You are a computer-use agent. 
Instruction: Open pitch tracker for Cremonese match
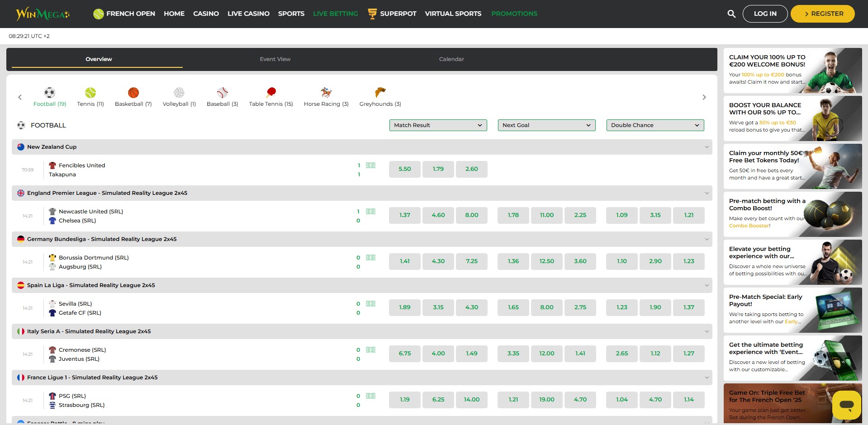pyautogui.click(x=371, y=350)
